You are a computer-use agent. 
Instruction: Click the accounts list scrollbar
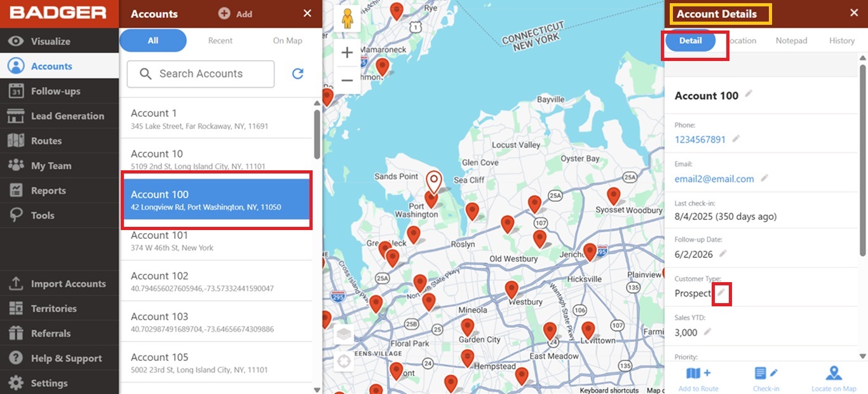click(317, 135)
